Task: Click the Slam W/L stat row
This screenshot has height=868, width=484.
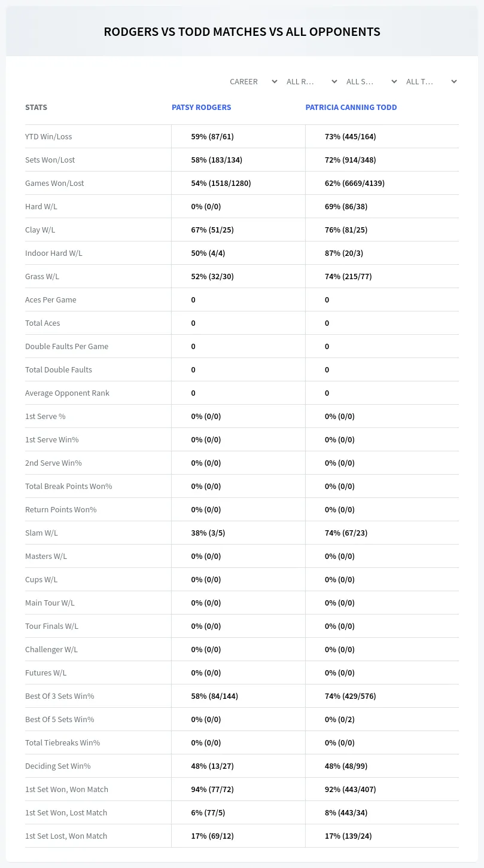Action: point(242,533)
